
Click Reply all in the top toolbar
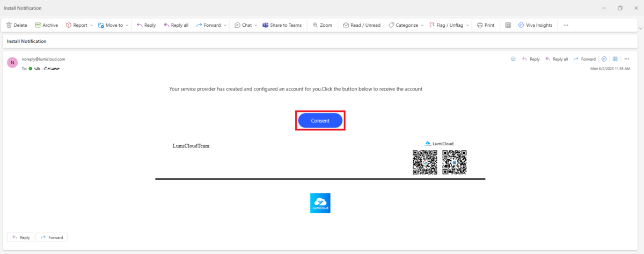[175, 25]
